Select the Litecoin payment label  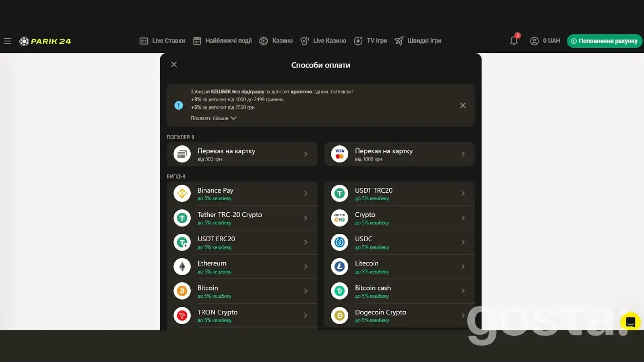click(x=367, y=263)
